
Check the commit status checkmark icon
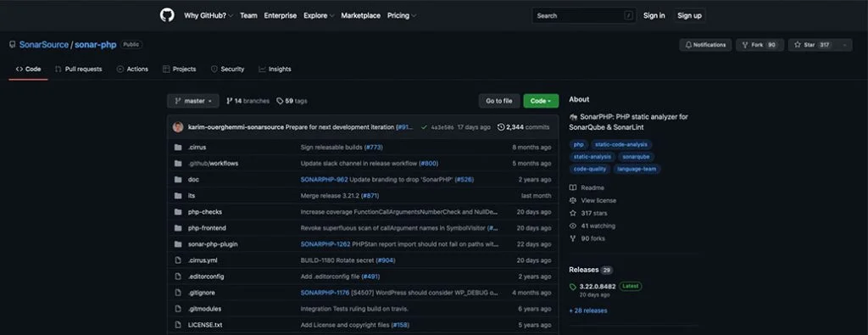click(x=424, y=127)
